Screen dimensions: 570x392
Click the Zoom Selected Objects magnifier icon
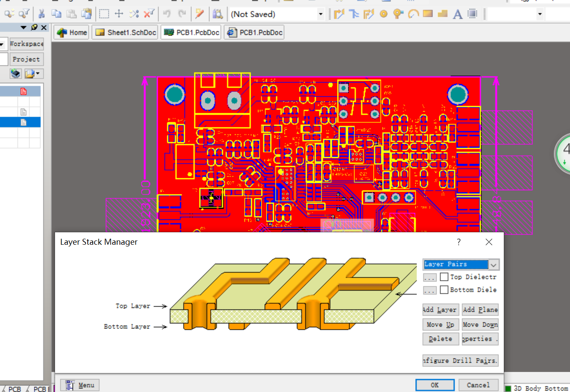click(x=9, y=14)
